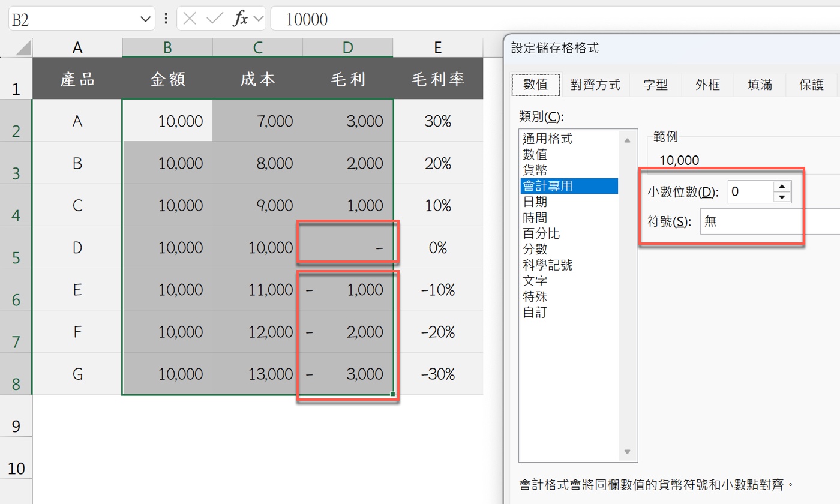Screen dimensions: 840x504
Task: Switch to the 外框 tab
Action: (708, 85)
